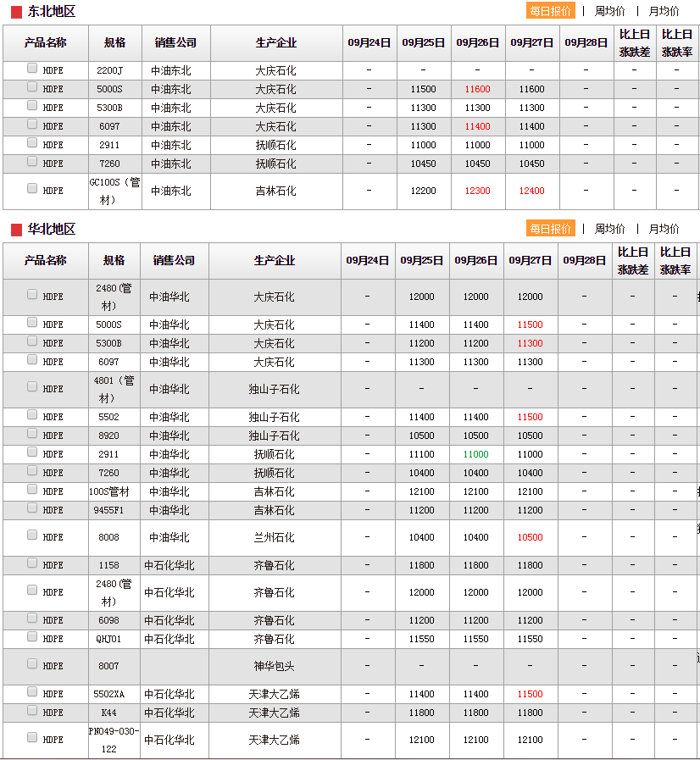
Task: Select checkbox for 1158 齐鲁石化 row
Action: (x=32, y=563)
